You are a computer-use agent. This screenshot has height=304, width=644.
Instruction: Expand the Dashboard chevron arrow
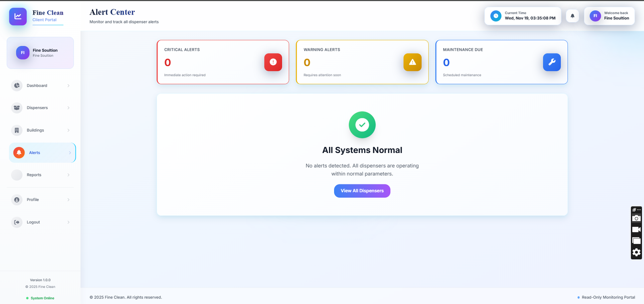68,86
